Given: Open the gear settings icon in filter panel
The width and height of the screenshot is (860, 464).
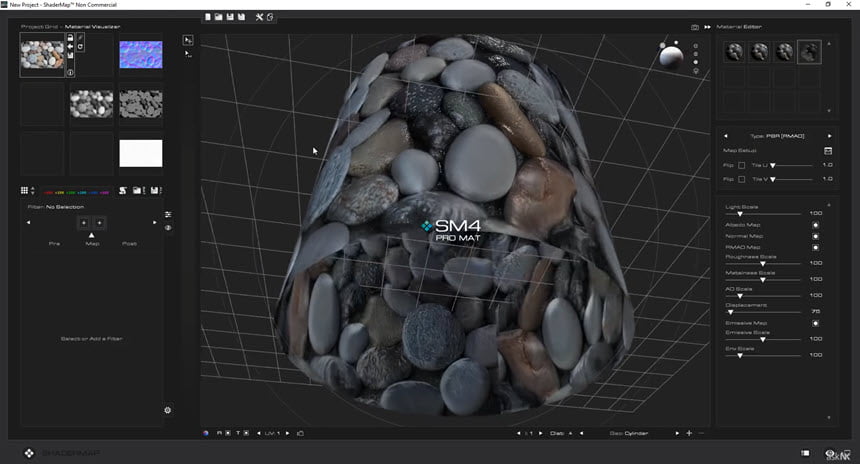Looking at the screenshot, I should [x=168, y=410].
